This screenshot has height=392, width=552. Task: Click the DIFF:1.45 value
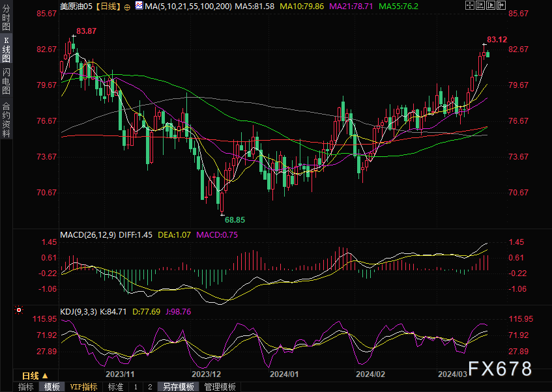[136, 234]
